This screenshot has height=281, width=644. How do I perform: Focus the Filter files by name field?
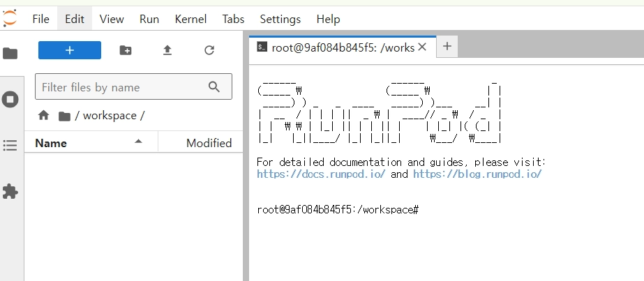tap(133, 86)
